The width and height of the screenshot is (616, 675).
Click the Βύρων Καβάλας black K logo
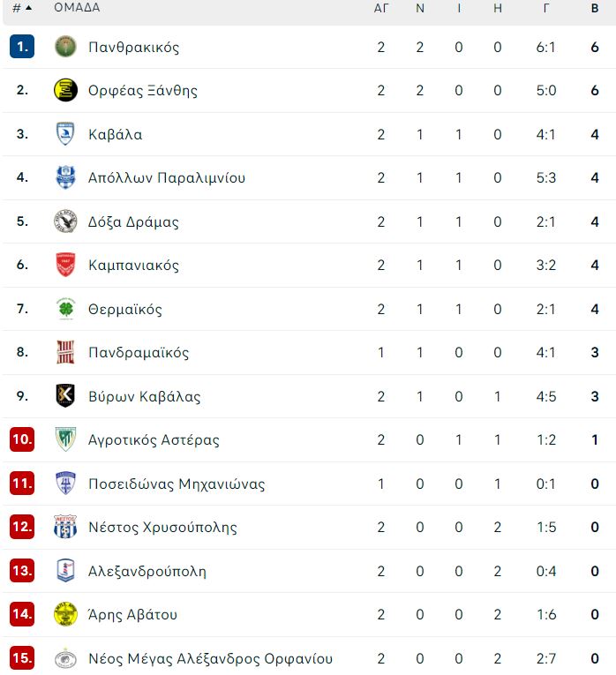[65, 395]
